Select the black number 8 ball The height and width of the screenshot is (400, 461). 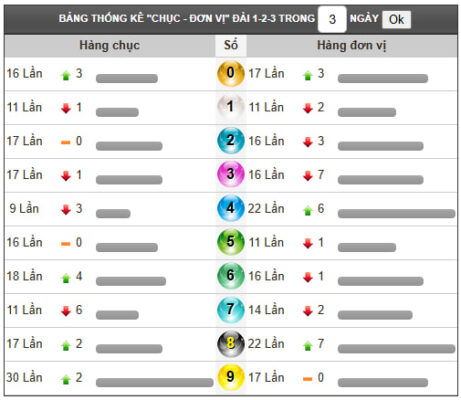pos(231,344)
